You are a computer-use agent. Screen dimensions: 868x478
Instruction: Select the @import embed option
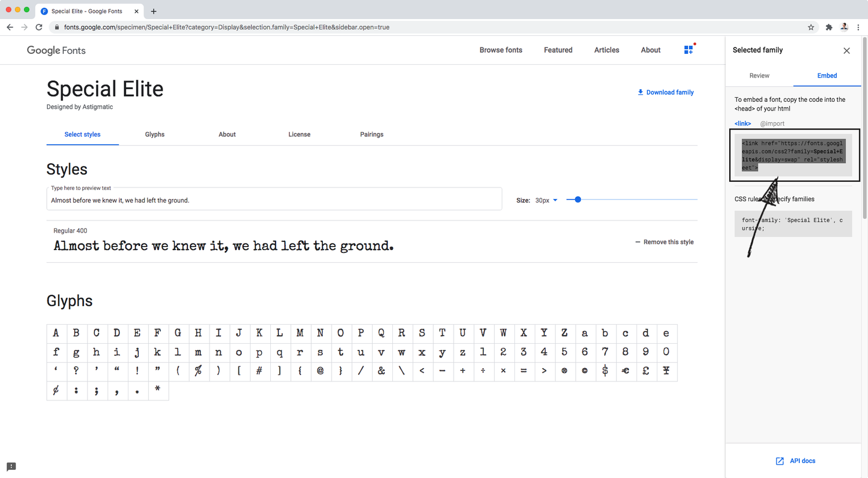(772, 123)
